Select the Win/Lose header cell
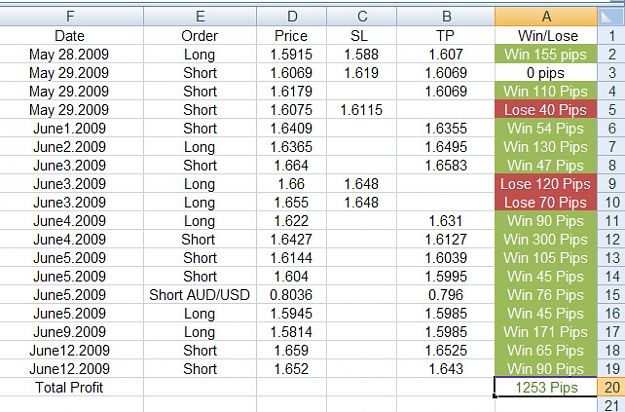This screenshot has width=625, height=412. tap(546, 35)
